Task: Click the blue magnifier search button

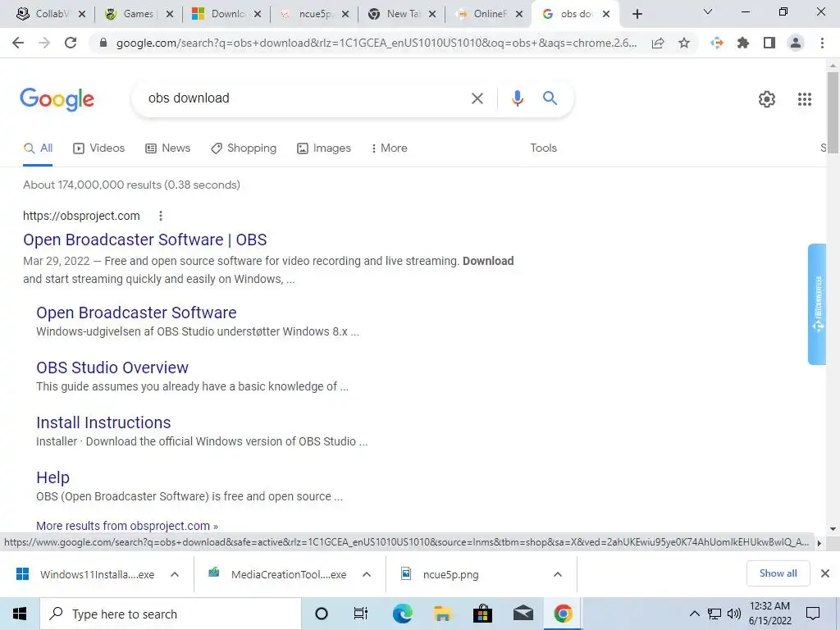Action: [x=550, y=98]
